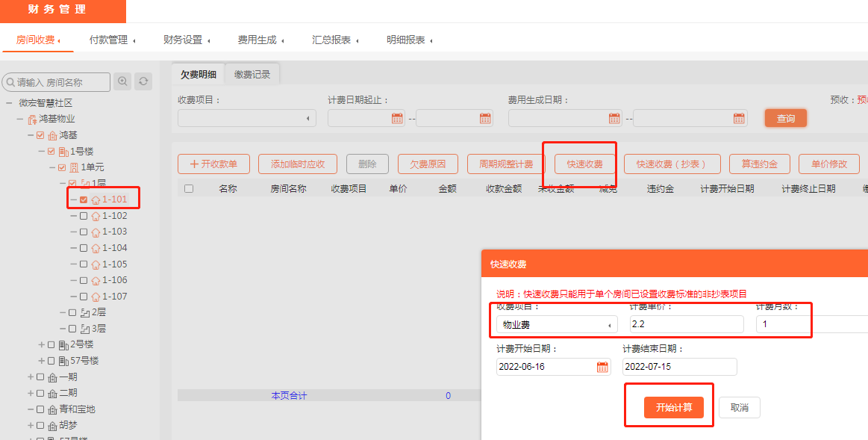Expand the 2号楼 tree node
The width and height of the screenshot is (868, 440).
(41, 344)
